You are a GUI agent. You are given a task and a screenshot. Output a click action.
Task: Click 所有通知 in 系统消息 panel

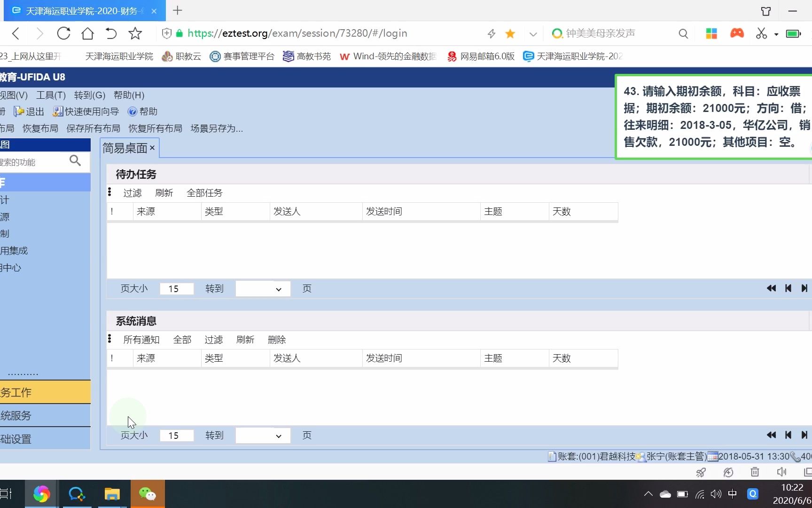tap(141, 340)
